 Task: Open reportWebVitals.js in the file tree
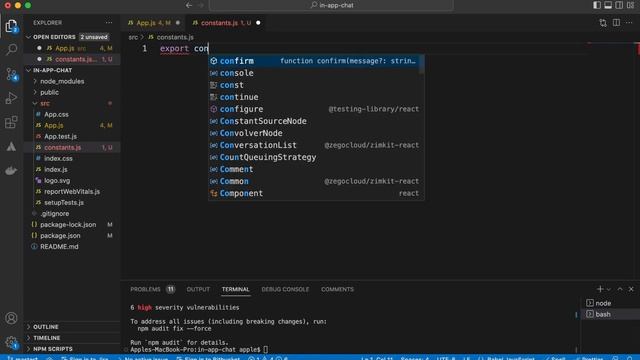(72, 192)
